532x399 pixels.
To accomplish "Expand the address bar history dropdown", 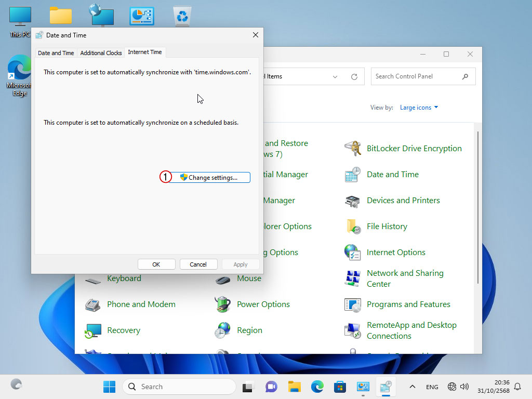I will pyautogui.click(x=335, y=77).
